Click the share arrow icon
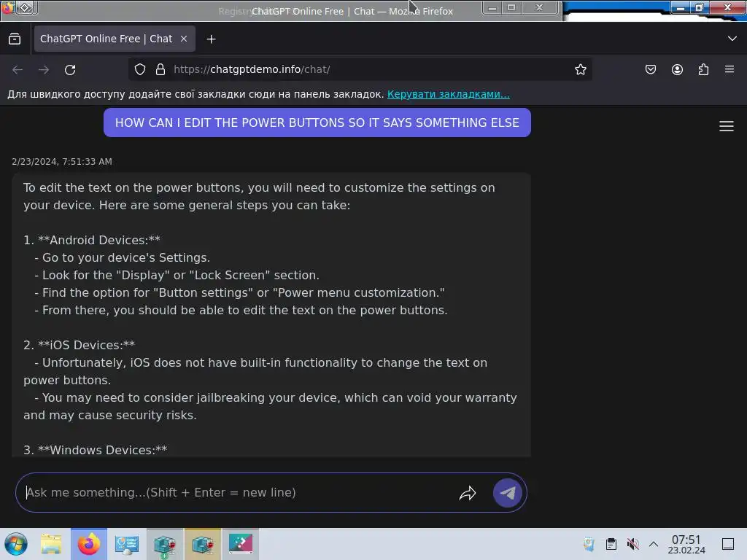 tap(468, 493)
